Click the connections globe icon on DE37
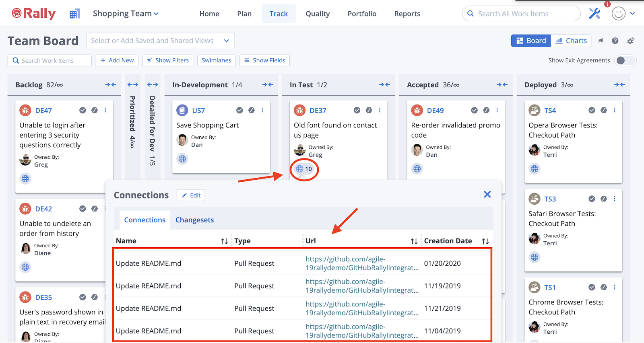This screenshot has height=343, width=644. tap(300, 169)
